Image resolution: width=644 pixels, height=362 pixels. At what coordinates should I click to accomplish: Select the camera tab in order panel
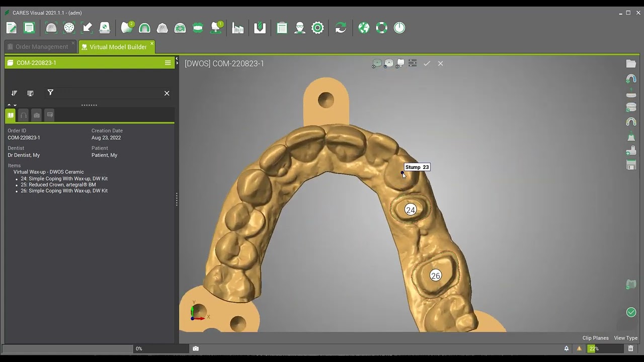pos(36,115)
